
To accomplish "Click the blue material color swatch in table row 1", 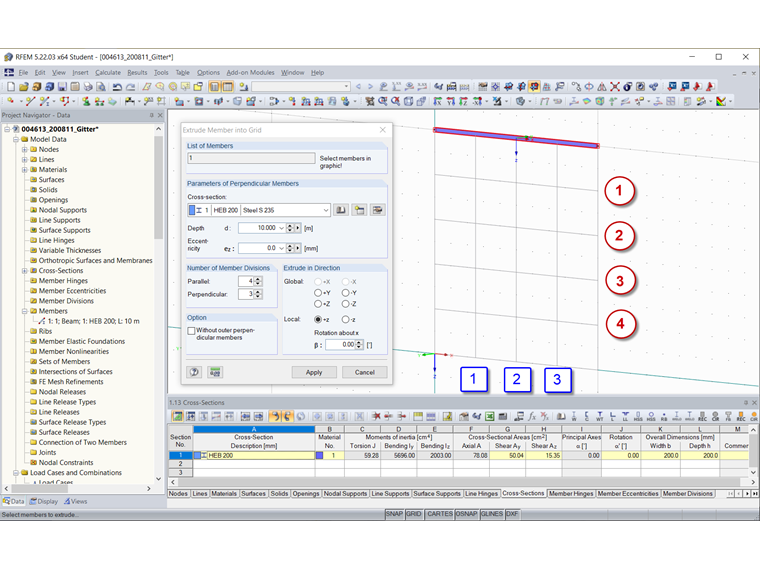I will [319, 456].
